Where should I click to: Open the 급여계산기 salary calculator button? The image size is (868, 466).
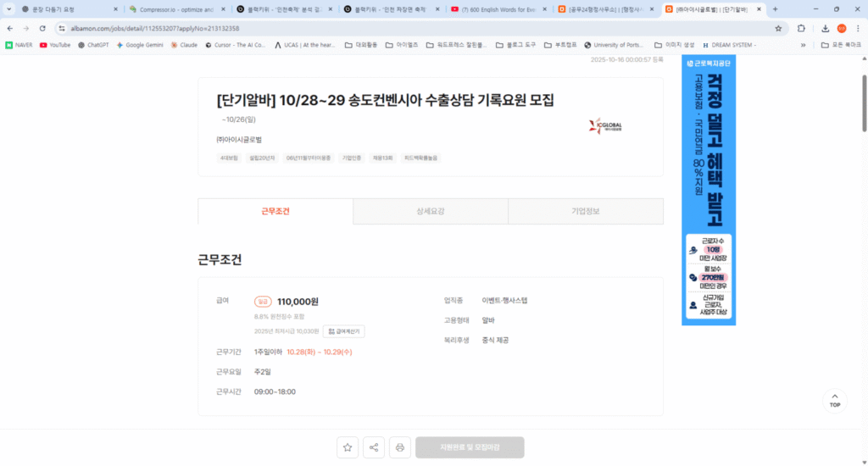click(344, 331)
